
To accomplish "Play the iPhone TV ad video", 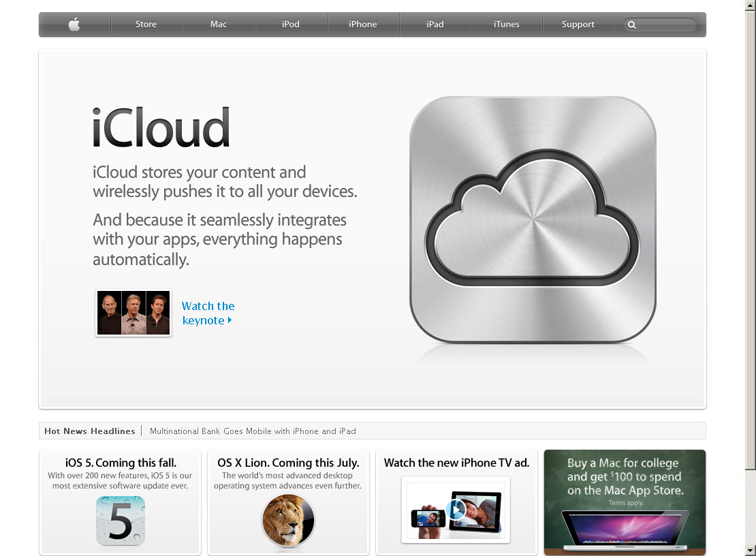I will pos(456,509).
